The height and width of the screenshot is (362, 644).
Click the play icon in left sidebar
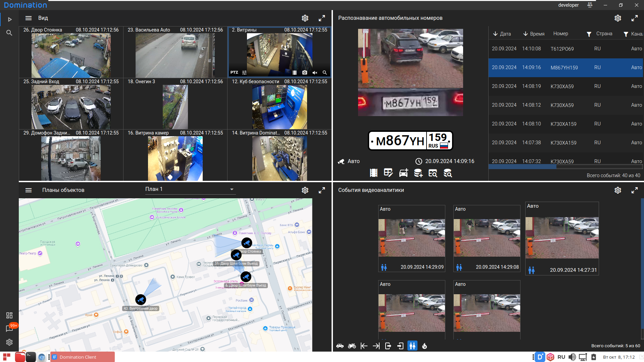point(10,19)
